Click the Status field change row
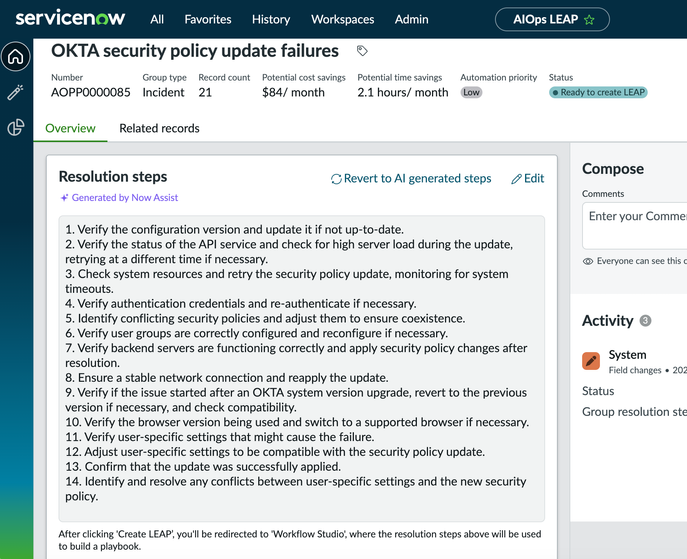The height and width of the screenshot is (559, 687). (x=598, y=391)
